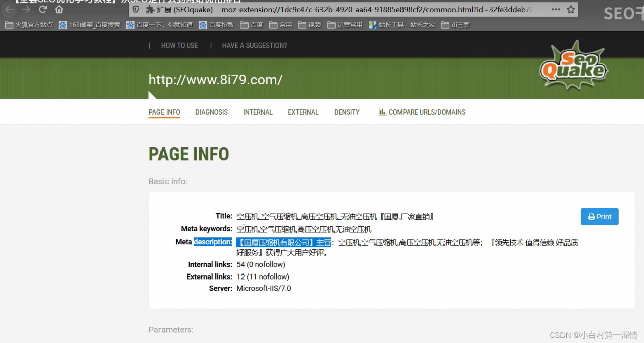This screenshot has width=644, height=343.
Task: Open the INTERNAL links tab
Action: (x=258, y=112)
